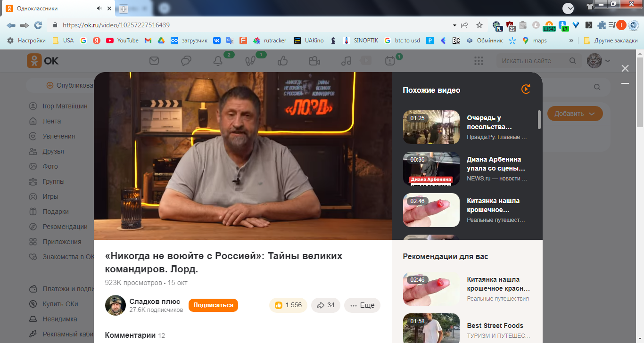The width and height of the screenshot is (644, 343).
Task: Open the Другие закладки folder
Action: pyautogui.click(x=611, y=41)
